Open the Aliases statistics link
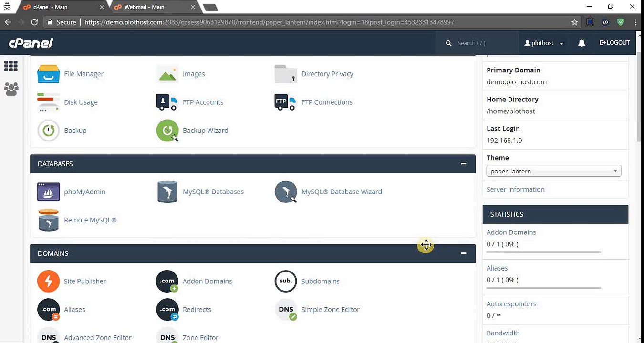 tap(497, 268)
